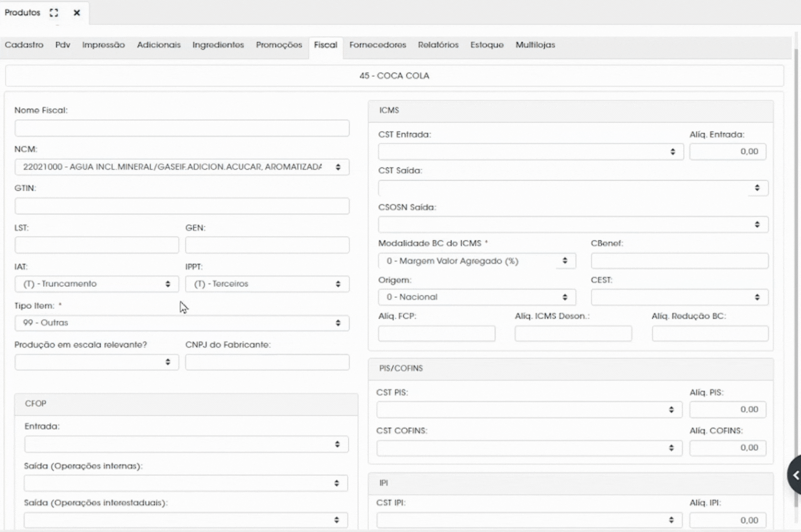The width and height of the screenshot is (801, 532).
Task: Click the Alíq. PIS value field
Action: coord(728,409)
